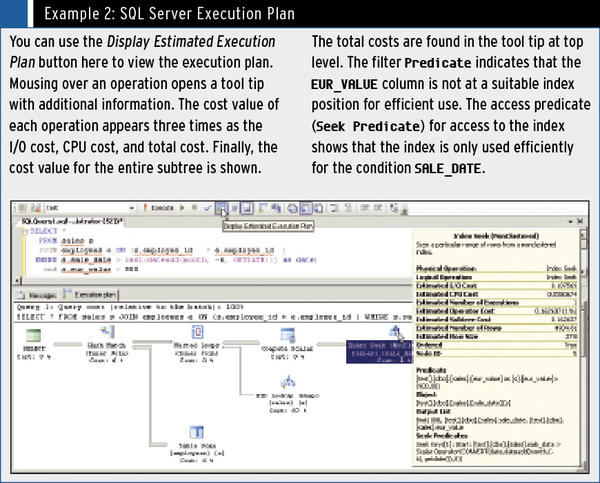This screenshot has width=600, height=483.
Task: Click the Estimated I/O Cost tooltip row
Action: pyautogui.click(x=496, y=286)
